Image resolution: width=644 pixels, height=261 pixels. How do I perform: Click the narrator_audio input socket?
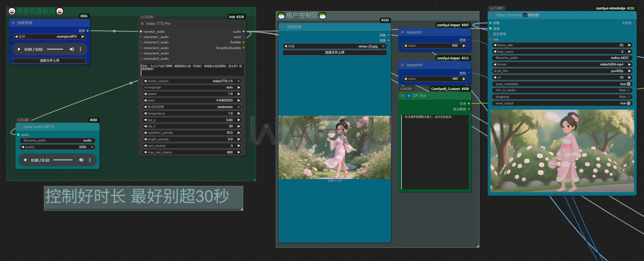pos(141,32)
